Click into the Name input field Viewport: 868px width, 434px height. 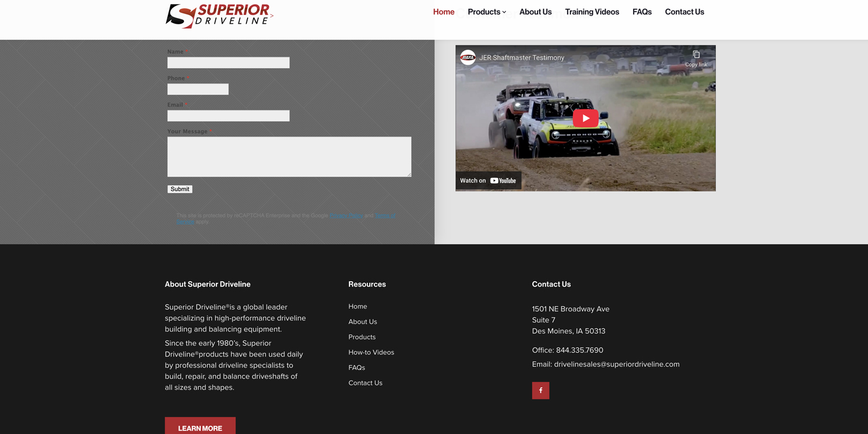(x=229, y=62)
